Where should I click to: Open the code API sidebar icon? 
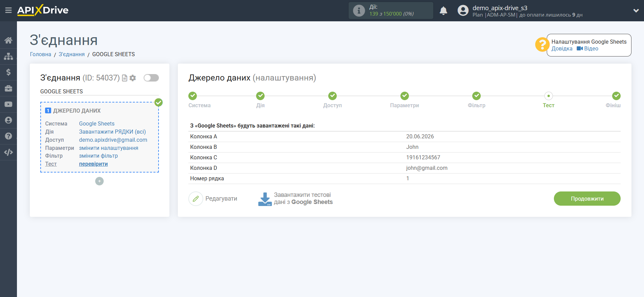[x=8, y=152]
